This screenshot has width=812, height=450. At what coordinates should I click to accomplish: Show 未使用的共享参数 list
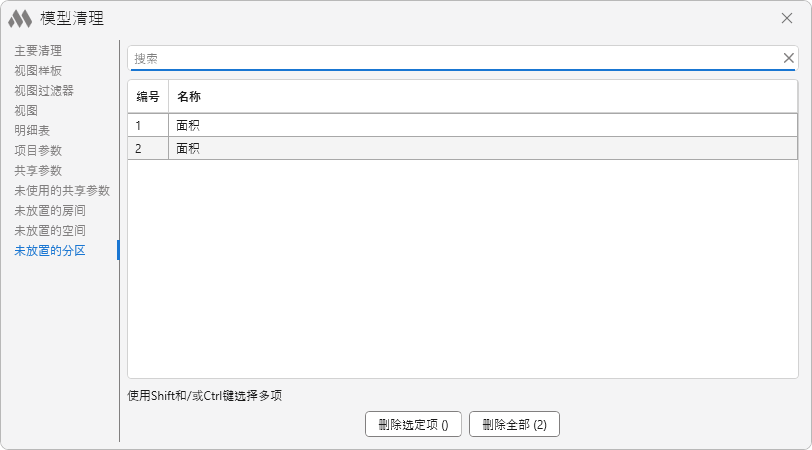[x=62, y=190]
